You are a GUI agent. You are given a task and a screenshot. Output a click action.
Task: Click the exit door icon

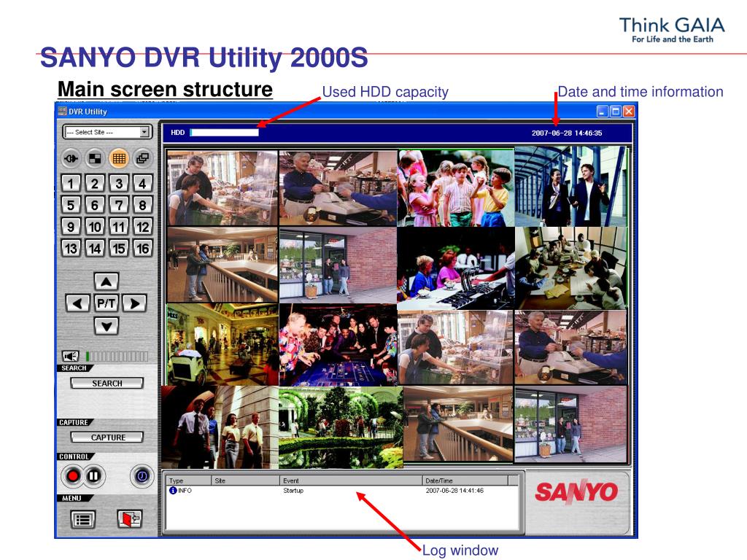click(x=130, y=518)
